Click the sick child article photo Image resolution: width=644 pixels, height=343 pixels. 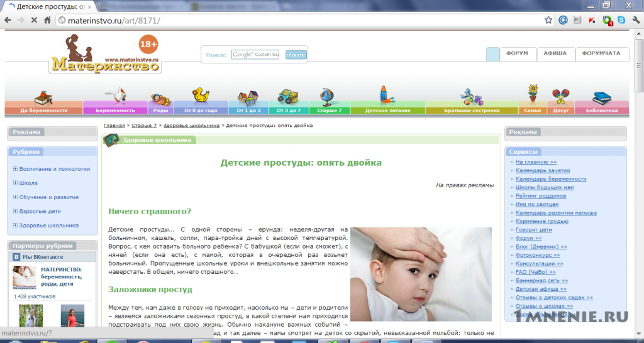click(421, 274)
